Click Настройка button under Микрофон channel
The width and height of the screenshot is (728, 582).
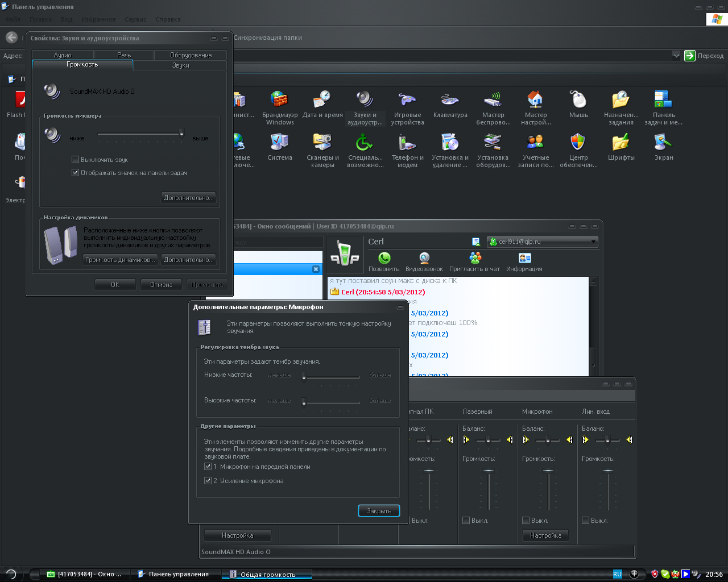pos(545,535)
